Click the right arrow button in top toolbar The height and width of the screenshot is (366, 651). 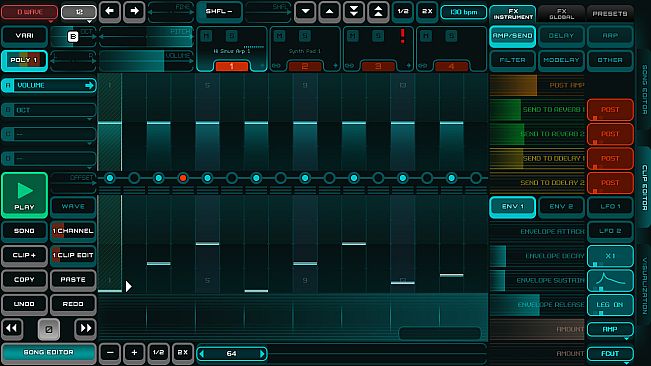click(134, 11)
